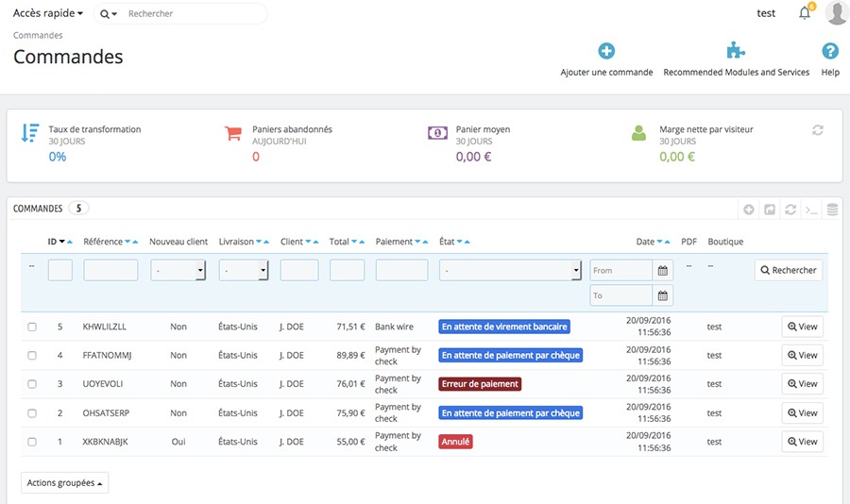Open the Help lifebuoy icon

[830, 52]
